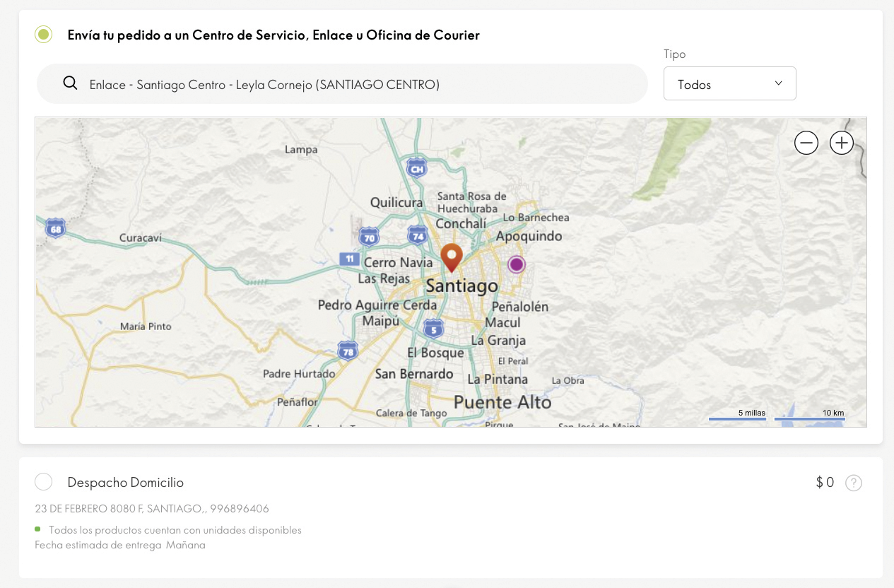Select the Despacho Domicilio radio button
The width and height of the screenshot is (894, 588).
44,482
